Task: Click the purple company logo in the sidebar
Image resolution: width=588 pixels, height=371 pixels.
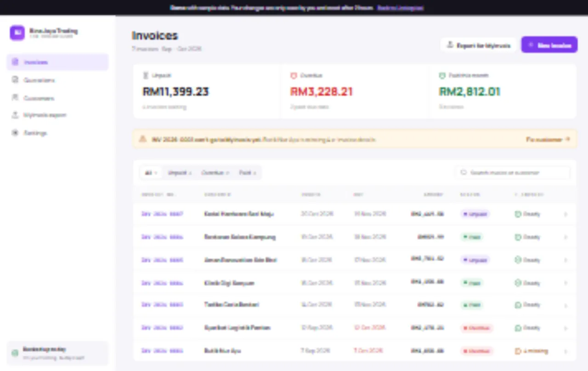Action: coord(17,33)
